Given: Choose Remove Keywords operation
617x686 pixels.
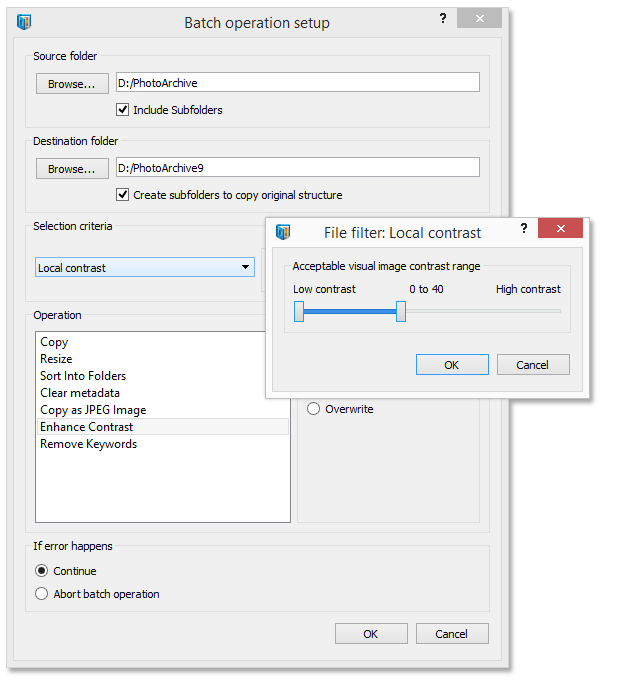Looking at the screenshot, I should click(x=163, y=444).
